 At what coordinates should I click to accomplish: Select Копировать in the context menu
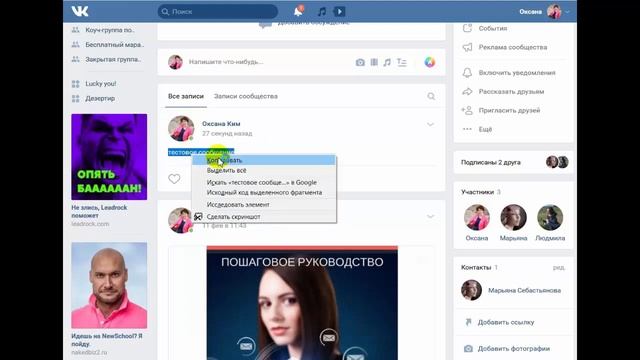(x=264, y=160)
